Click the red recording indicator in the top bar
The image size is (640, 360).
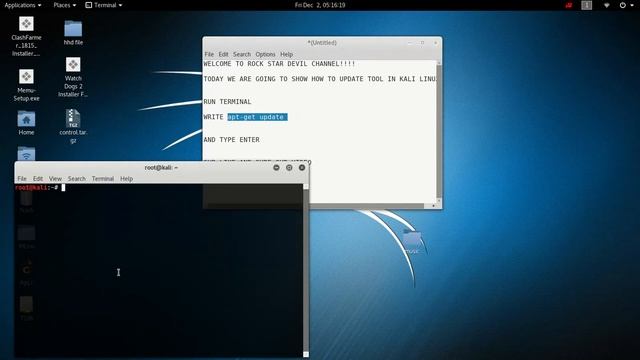pyautogui.click(x=569, y=5)
